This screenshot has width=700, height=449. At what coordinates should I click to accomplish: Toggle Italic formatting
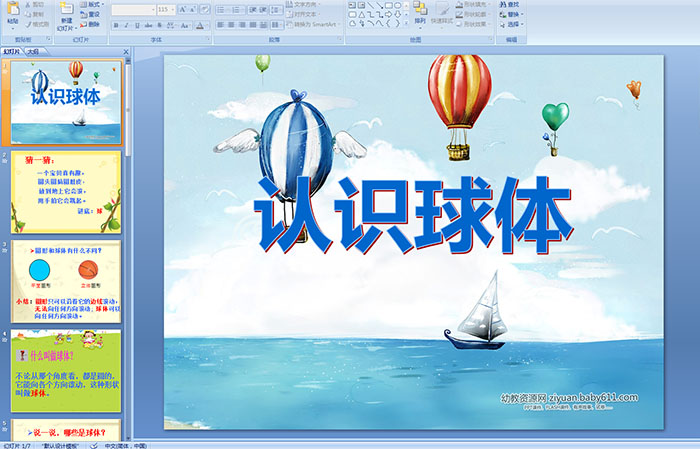click(x=126, y=25)
